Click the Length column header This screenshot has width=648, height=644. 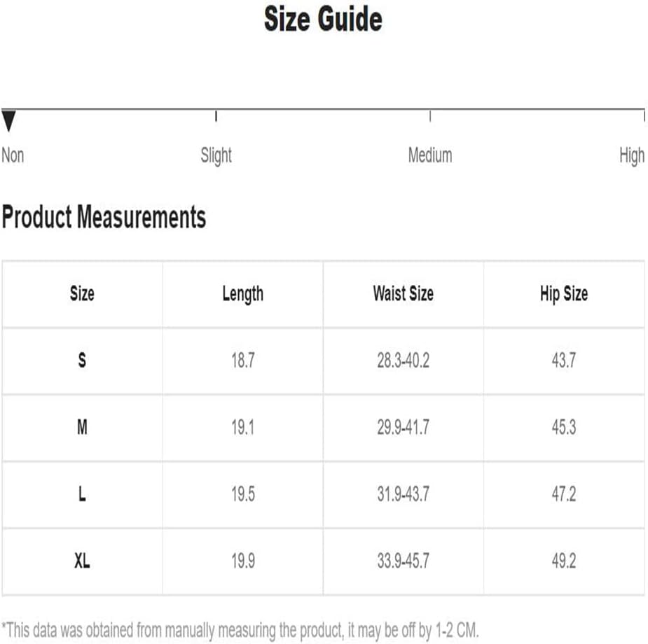pyautogui.click(x=243, y=294)
